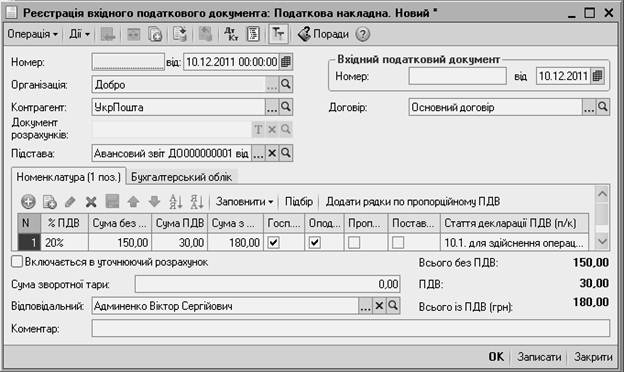Open Підстава Авансовий звіт with magnifier
This screenshot has width=624, height=372.
coord(286,154)
